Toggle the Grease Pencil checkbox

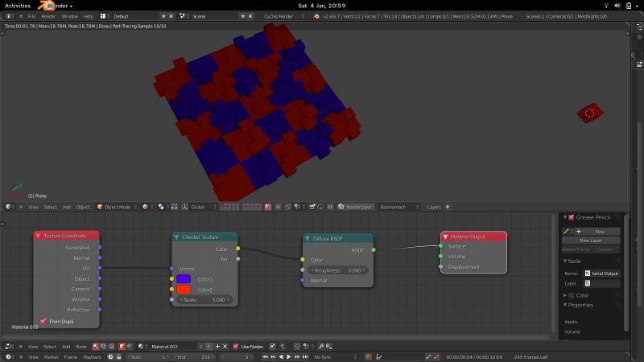(x=572, y=217)
